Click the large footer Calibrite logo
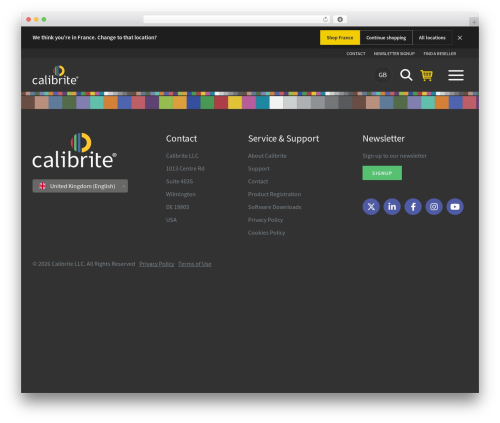Viewport: 500px width, 423px height. click(74, 151)
